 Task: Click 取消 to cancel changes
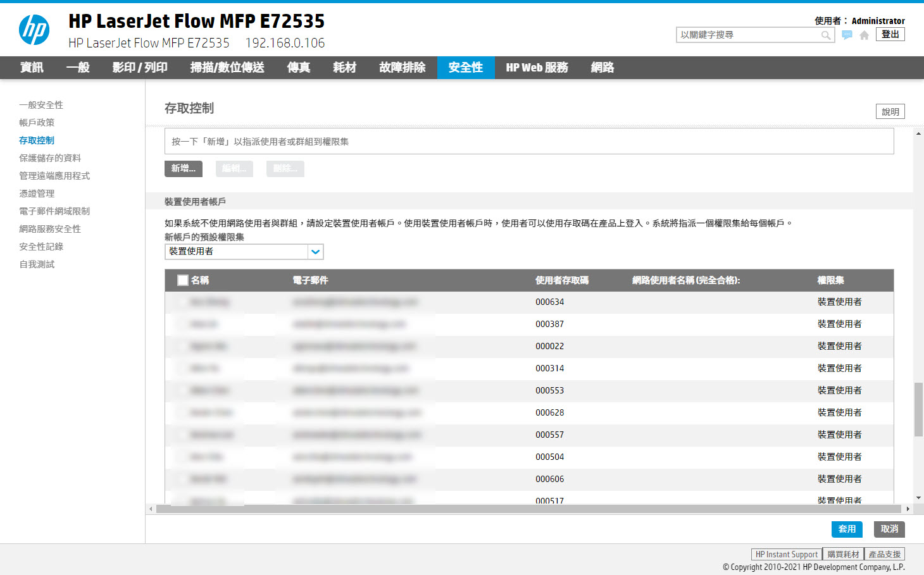(x=889, y=529)
